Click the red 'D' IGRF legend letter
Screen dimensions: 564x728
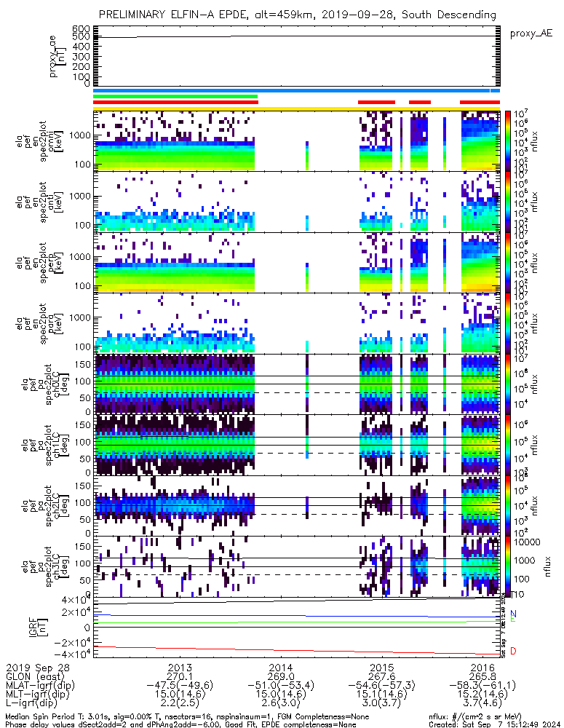(x=513, y=651)
